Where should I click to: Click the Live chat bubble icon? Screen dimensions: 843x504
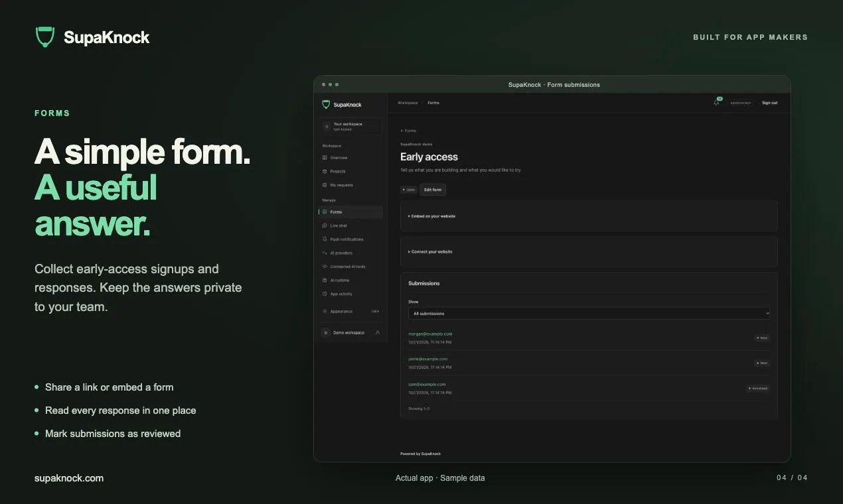pyautogui.click(x=325, y=225)
